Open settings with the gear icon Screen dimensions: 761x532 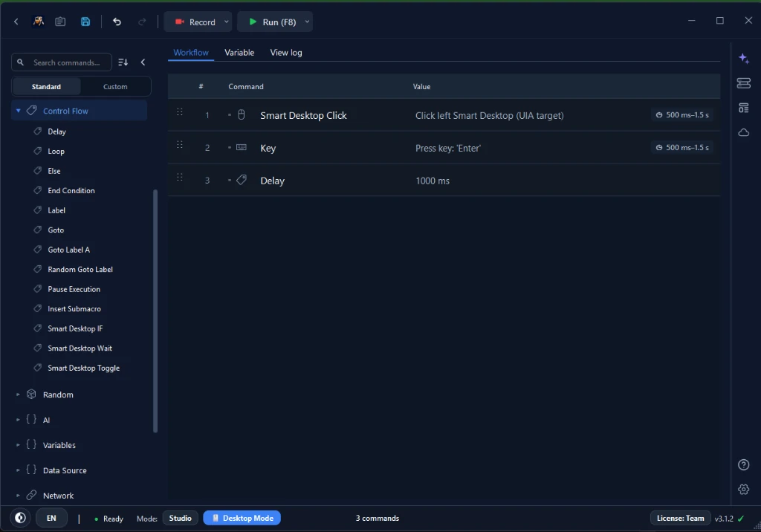tap(743, 490)
